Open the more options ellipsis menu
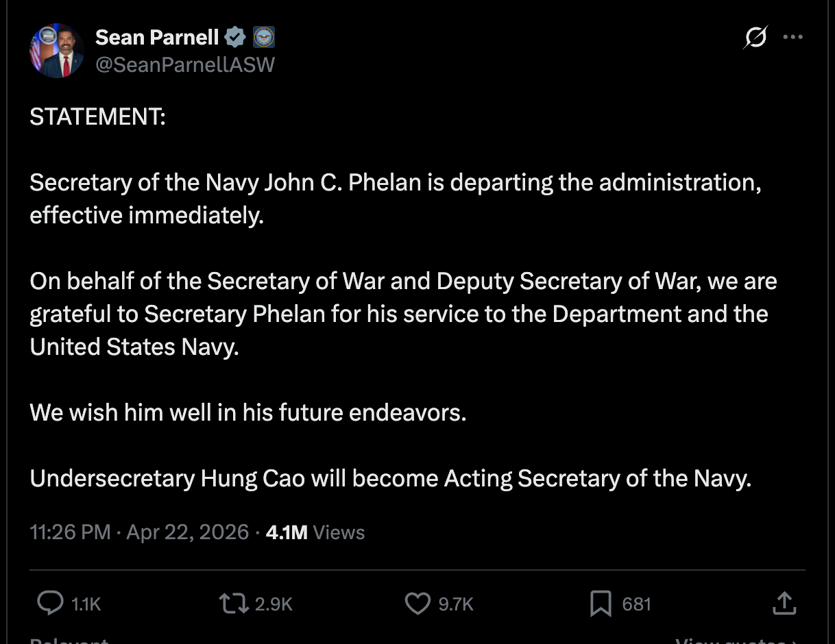 click(x=792, y=38)
